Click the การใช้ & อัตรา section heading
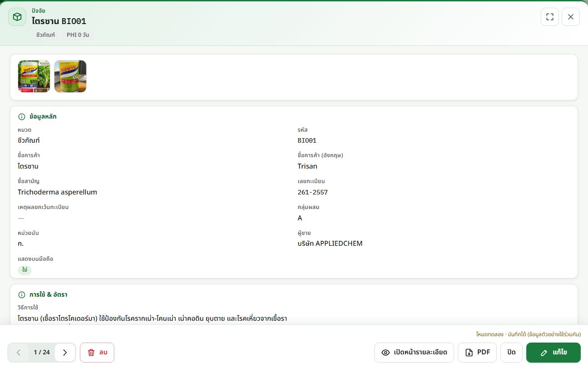This screenshot has height=368, width=588. 49,295
